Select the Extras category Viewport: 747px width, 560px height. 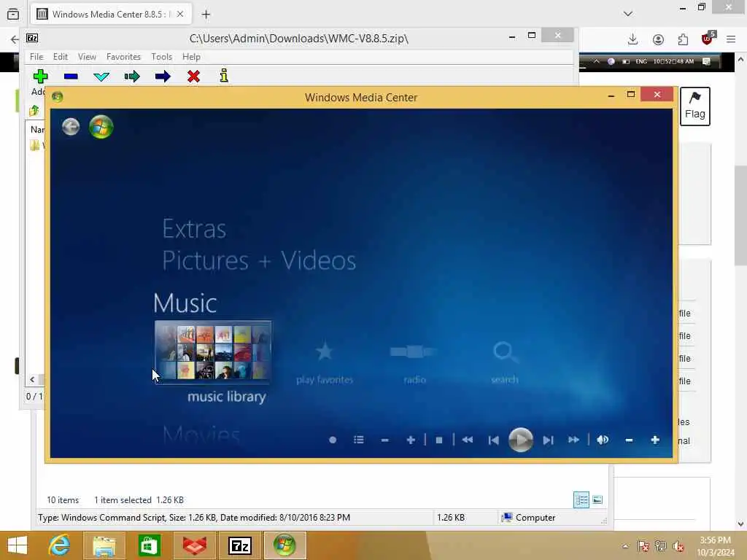(194, 229)
